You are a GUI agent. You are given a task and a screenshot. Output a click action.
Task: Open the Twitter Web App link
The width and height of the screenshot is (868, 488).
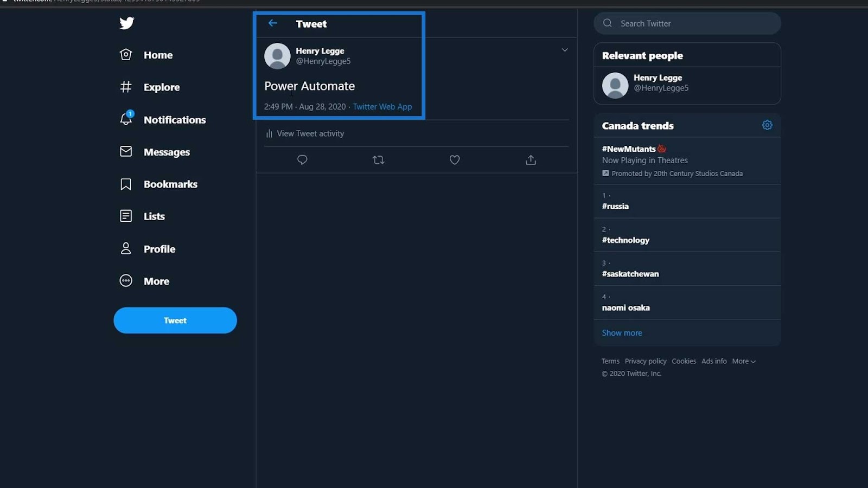pyautogui.click(x=382, y=107)
